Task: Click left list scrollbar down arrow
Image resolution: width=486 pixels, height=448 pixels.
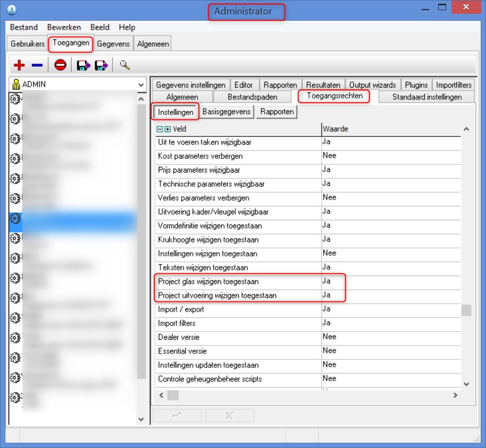Action: click(141, 419)
